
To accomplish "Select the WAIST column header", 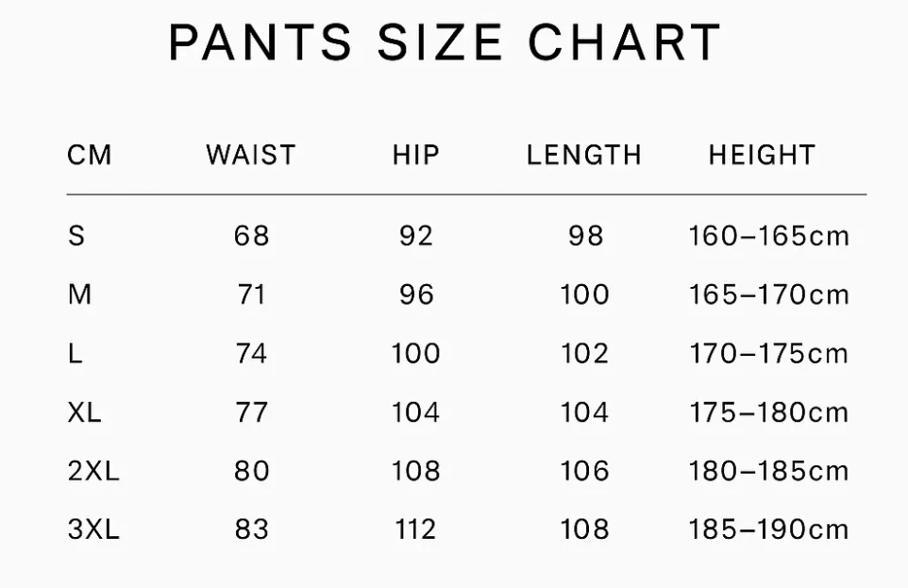I will [x=251, y=155].
